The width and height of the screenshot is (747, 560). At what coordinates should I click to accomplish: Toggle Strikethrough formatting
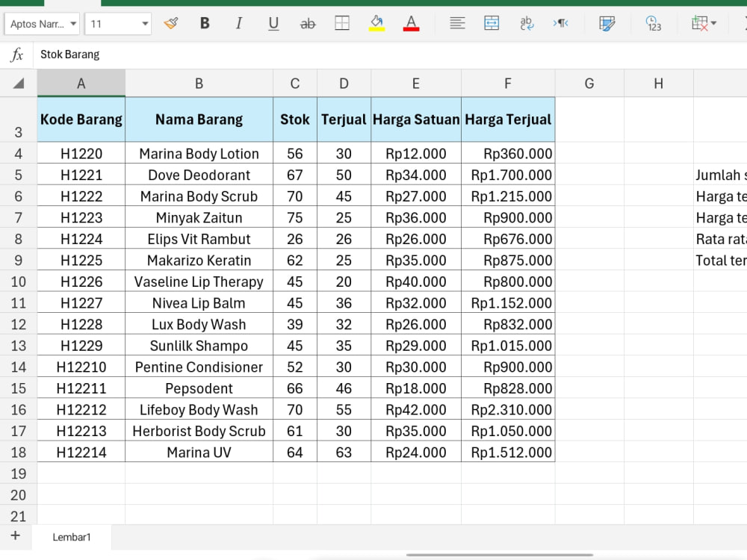click(x=308, y=23)
